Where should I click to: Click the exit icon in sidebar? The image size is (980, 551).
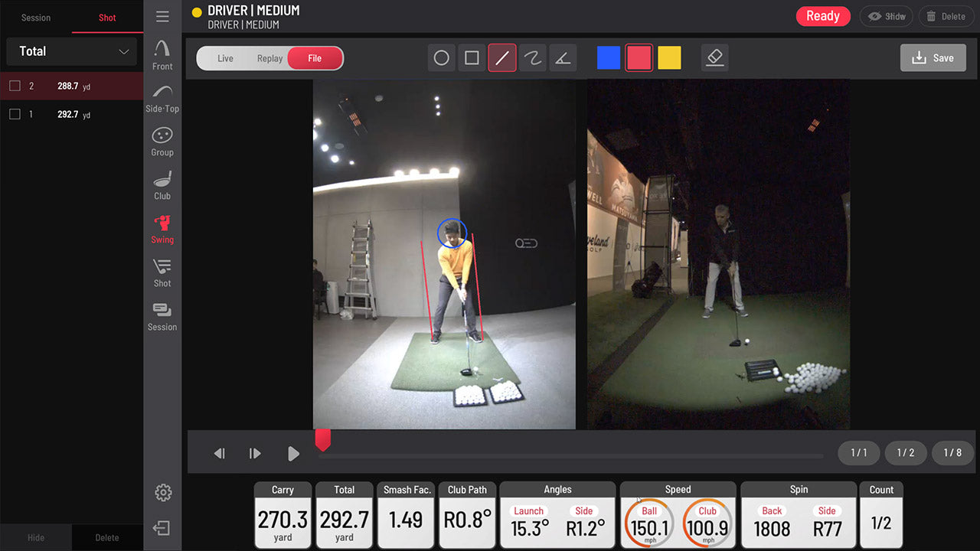162,528
